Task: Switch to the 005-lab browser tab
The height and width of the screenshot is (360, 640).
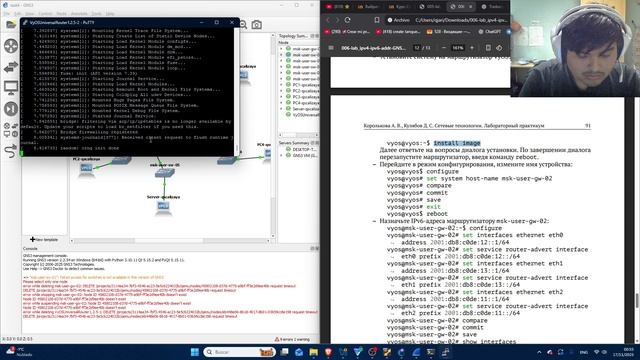Action: point(430,7)
